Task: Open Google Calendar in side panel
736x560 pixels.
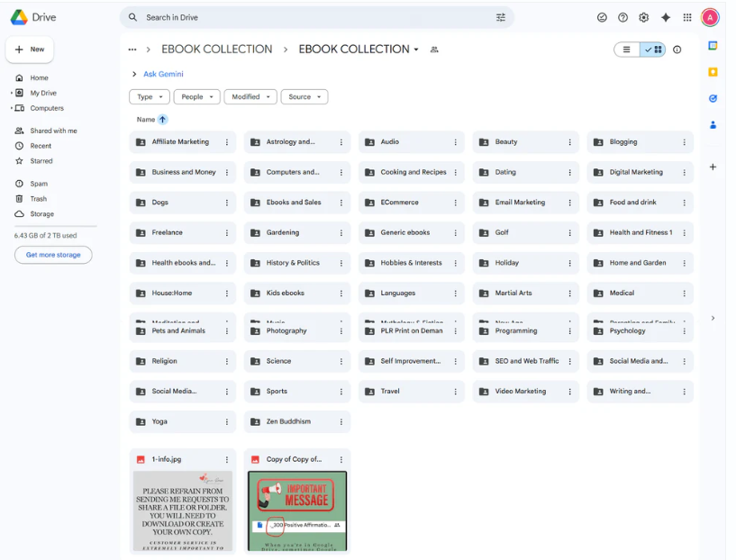Action: pos(713,46)
